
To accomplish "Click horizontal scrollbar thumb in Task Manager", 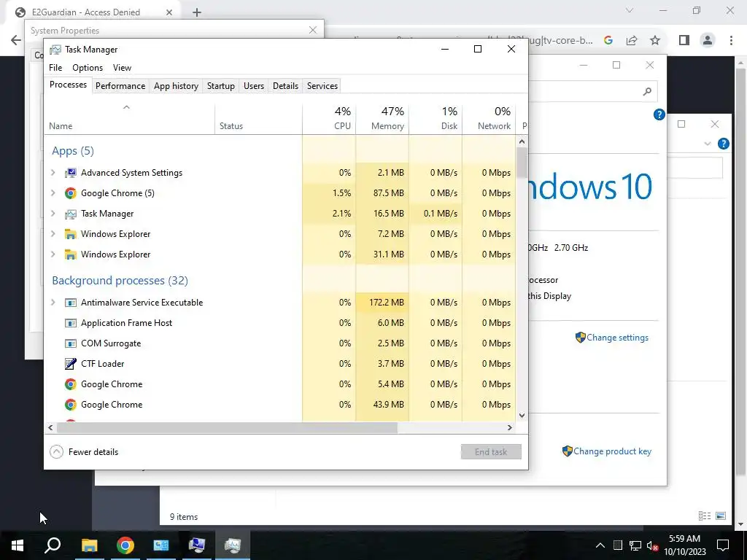I will (x=227, y=427).
